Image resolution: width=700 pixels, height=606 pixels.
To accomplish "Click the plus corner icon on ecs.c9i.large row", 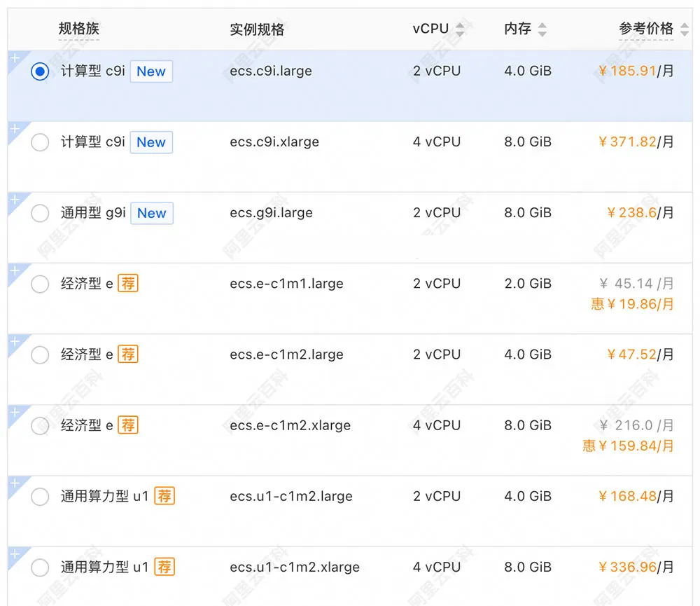I will point(15,58).
